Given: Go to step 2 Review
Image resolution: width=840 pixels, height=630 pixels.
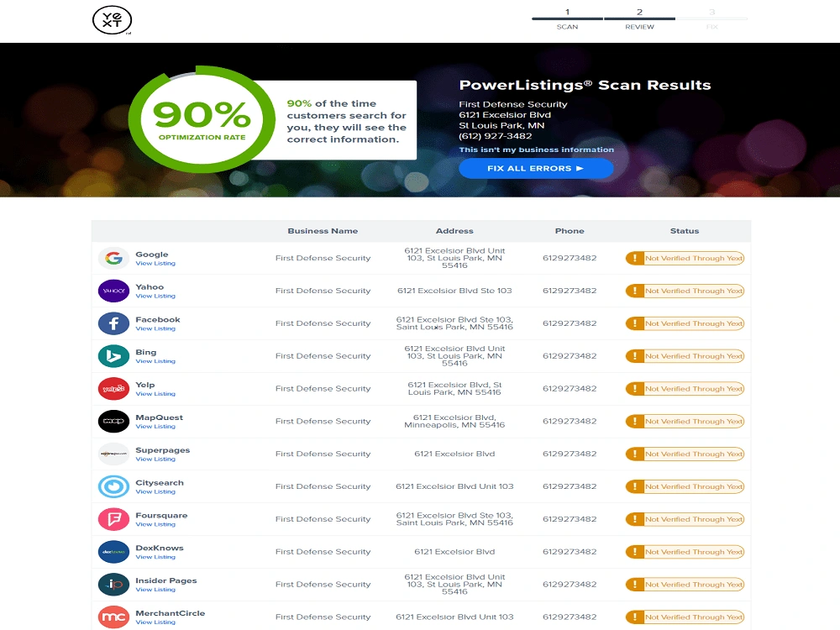Looking at the screenshot, I should pyautogui.click(x=639, y=18).
